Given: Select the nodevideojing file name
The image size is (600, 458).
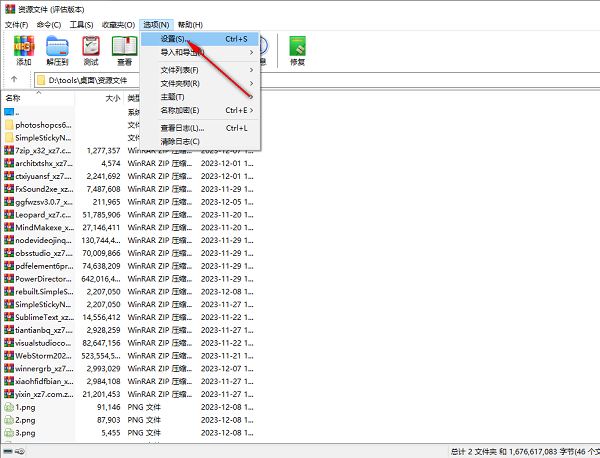Looking at the screenshot, I should point(43,240).
